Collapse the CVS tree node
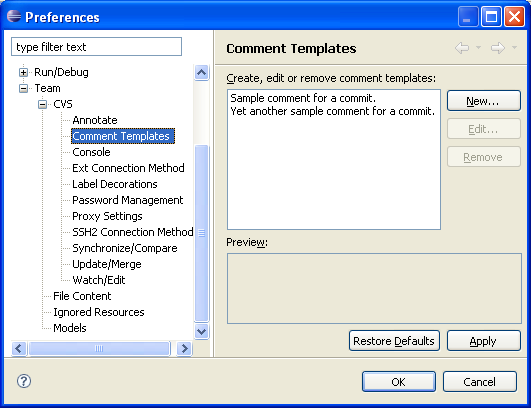This screenshot has height=408, width=531. click(x=42, y=104)
